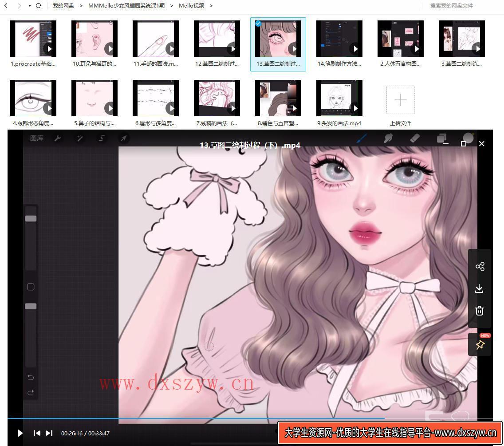Open the Procreate magic wand adjustments
504x446 pixels.
pyautogui.click(x=80, y=138)
